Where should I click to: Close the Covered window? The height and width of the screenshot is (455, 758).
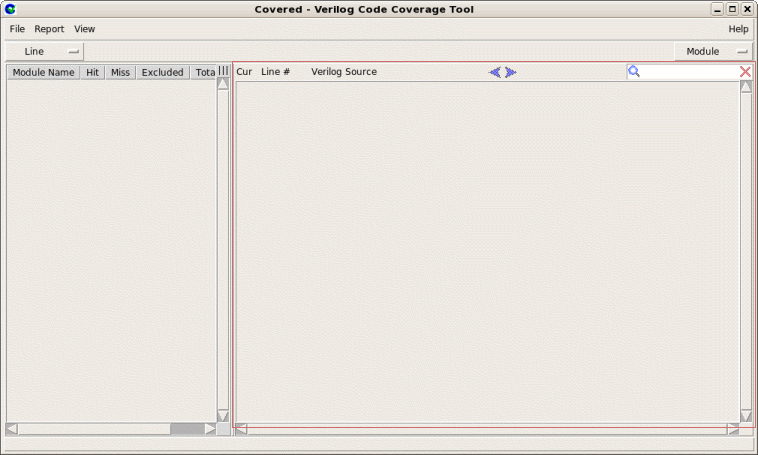pyautogui.click(x=747, y=9)
